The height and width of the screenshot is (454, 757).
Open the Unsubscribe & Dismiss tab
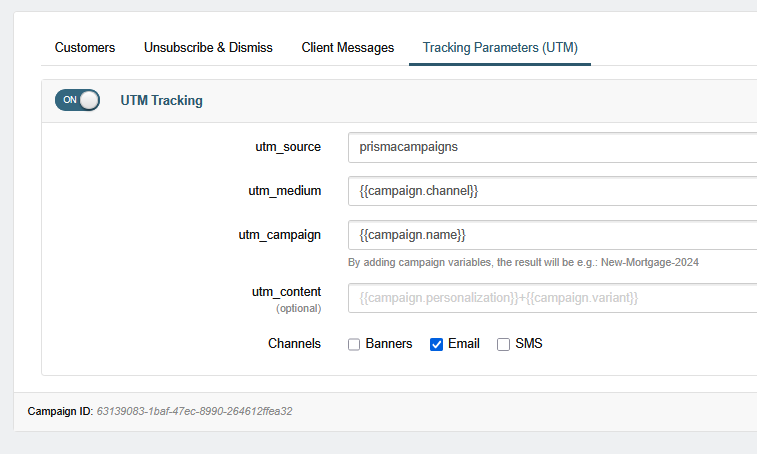click(x=208, y=47)
